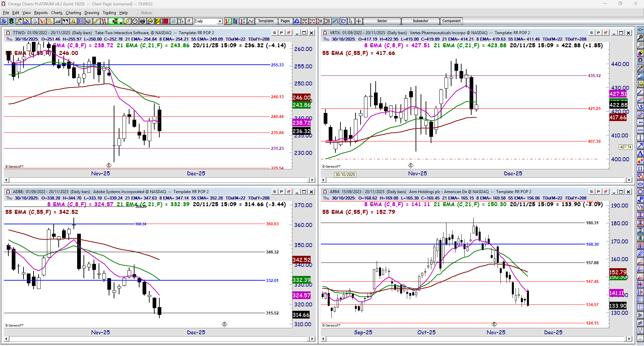Open the Charting menu

(73, 12)
